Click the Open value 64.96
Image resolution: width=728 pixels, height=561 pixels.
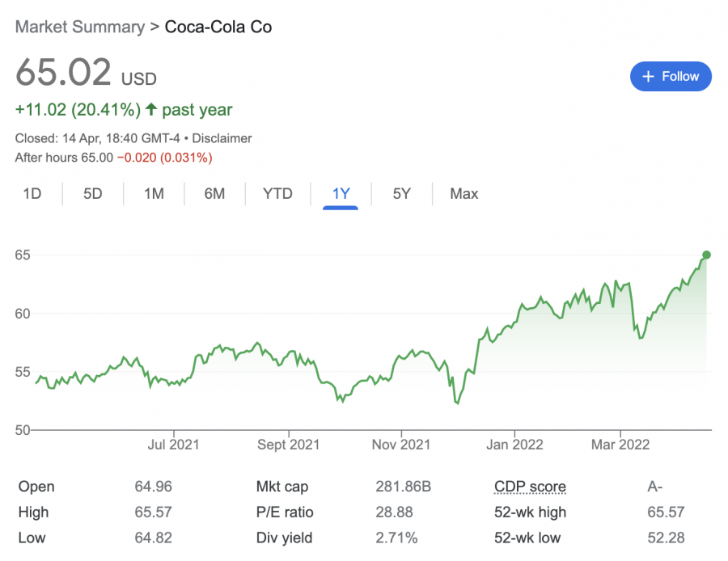[153, 487]
